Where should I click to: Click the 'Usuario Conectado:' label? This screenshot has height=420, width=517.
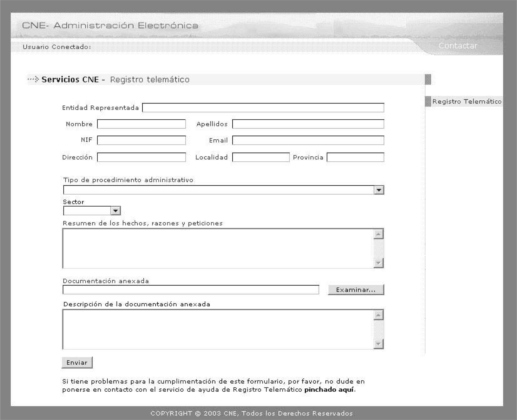click(x=57, y=47)
